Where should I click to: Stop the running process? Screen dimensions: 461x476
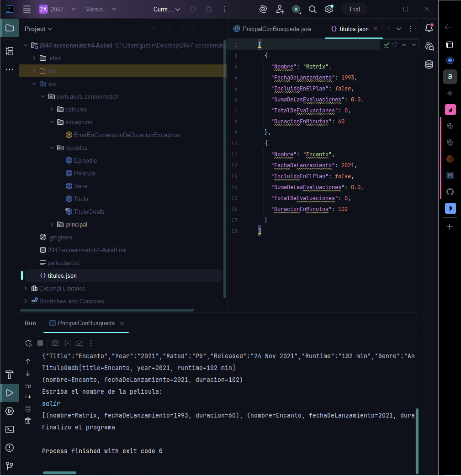coord(40,343)
